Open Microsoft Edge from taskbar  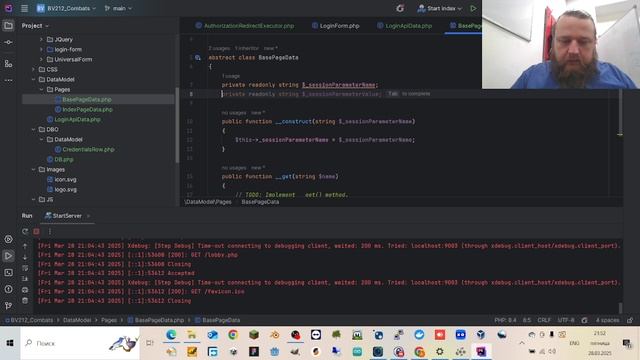click(x=171, y=335)
